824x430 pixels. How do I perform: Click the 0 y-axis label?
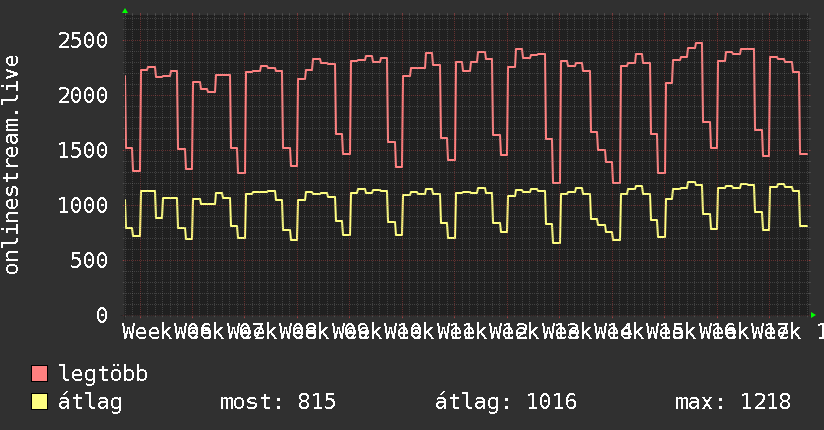point(102,315)
